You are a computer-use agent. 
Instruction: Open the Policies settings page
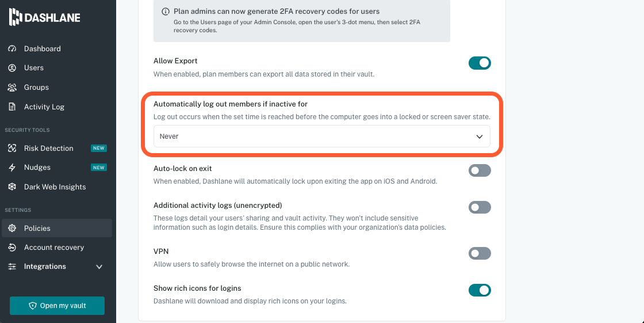pos(37,229)
